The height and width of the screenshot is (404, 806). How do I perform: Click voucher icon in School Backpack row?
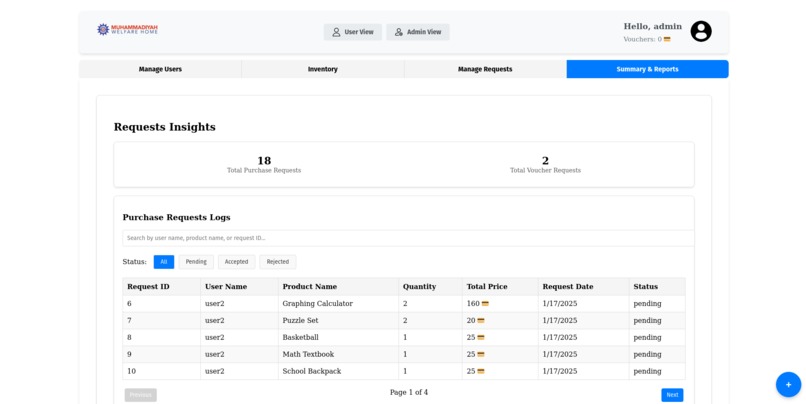click(x=481, y=371)
